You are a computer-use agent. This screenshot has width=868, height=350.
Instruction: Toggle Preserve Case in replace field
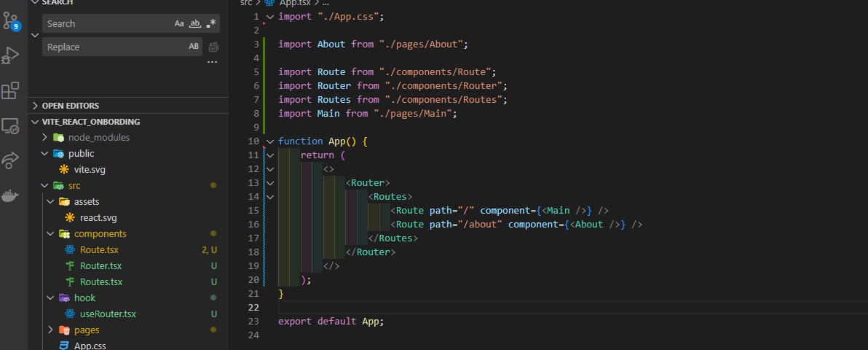coord(194,47)
